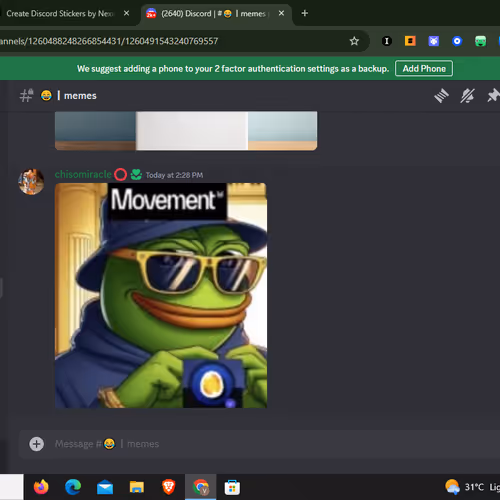Close the Create Discord Stickers tab
The image size is (500, 500).
coord(126,13)
